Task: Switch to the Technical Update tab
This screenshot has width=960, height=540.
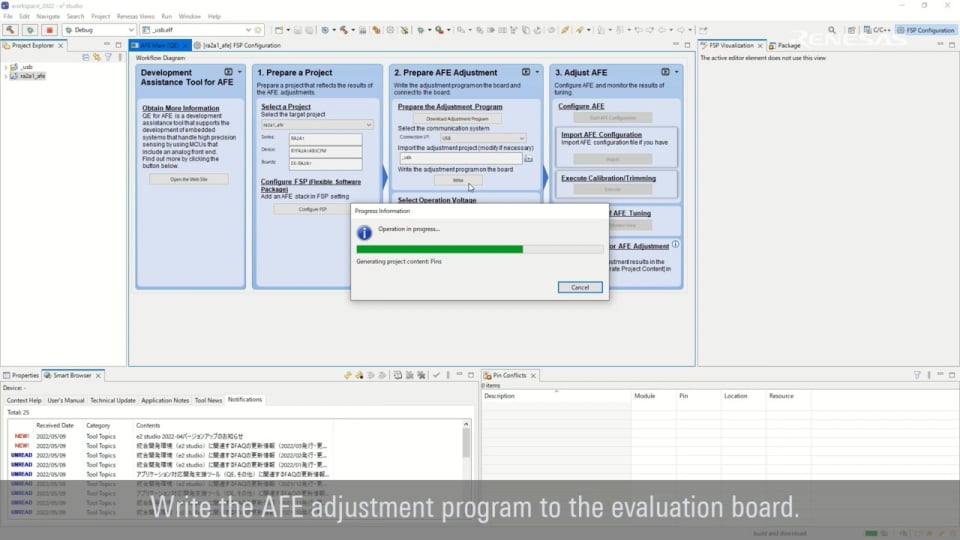Action: pos(112,400)
